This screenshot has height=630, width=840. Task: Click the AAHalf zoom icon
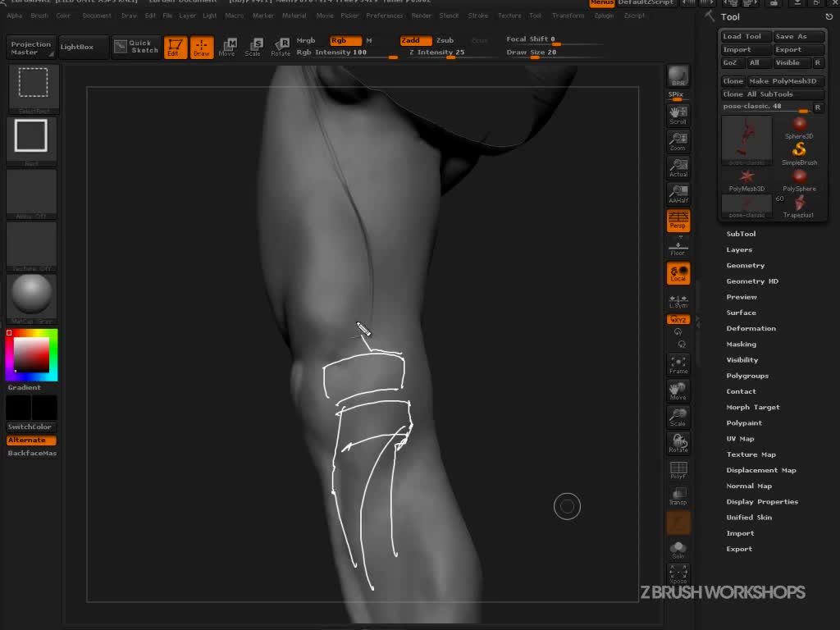point(678,194)
